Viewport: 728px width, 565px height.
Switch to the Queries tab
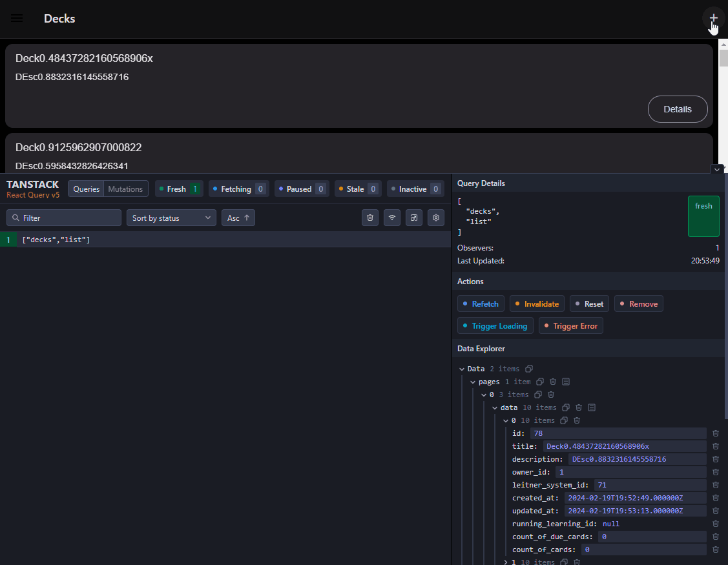click(87, 189)
